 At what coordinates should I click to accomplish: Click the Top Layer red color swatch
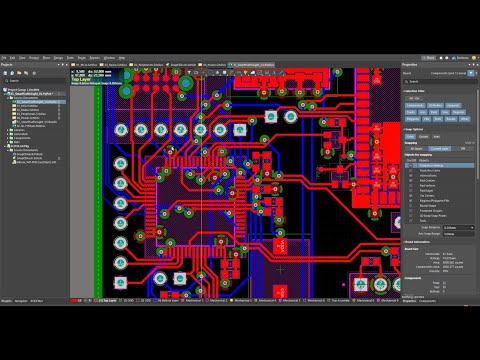97,301
